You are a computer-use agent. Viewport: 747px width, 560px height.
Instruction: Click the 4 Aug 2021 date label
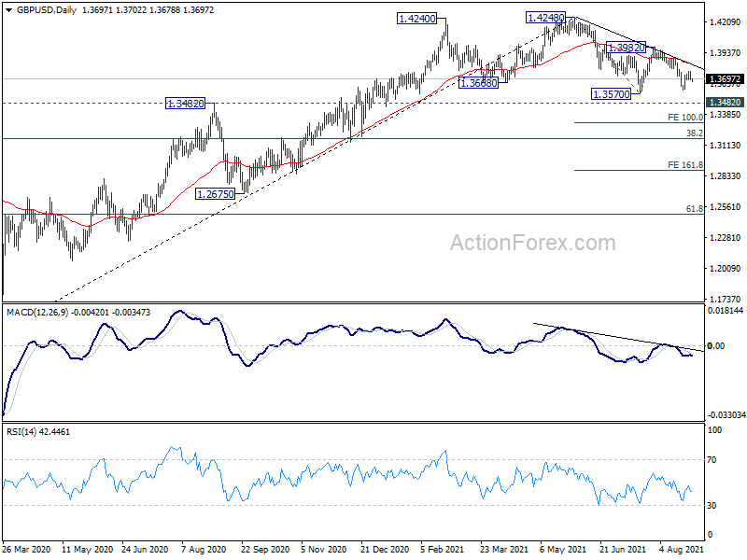(x=682, y=550)
